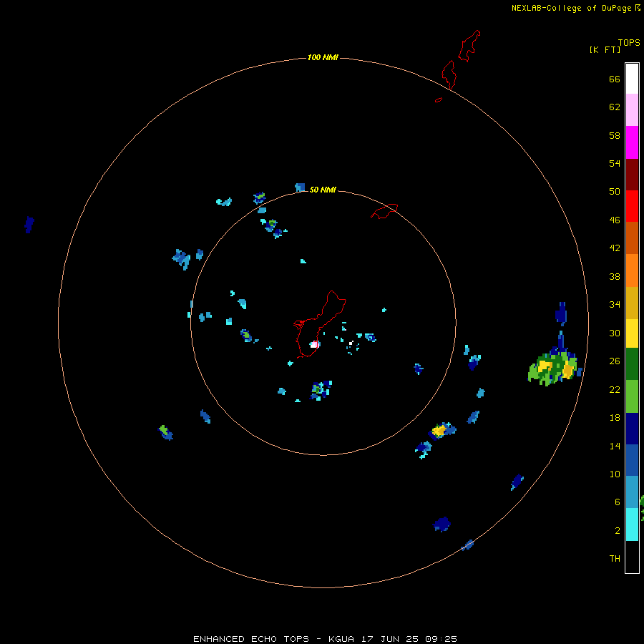Click the maroon legend swatch

[x=632, y=175]
